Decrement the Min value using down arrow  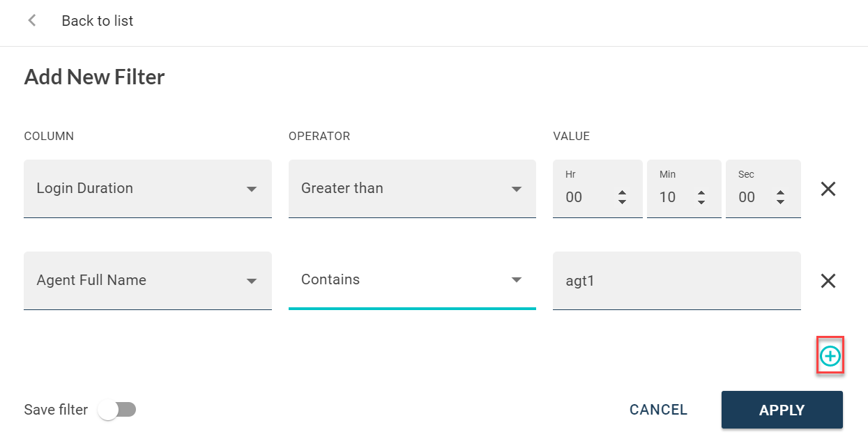[701, 202]
